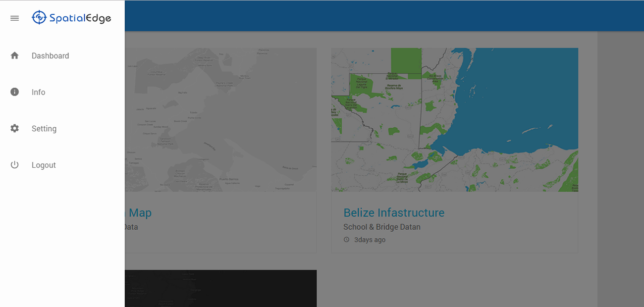
Task: Open the Dashboard menu item
Action: pos(50,56)
